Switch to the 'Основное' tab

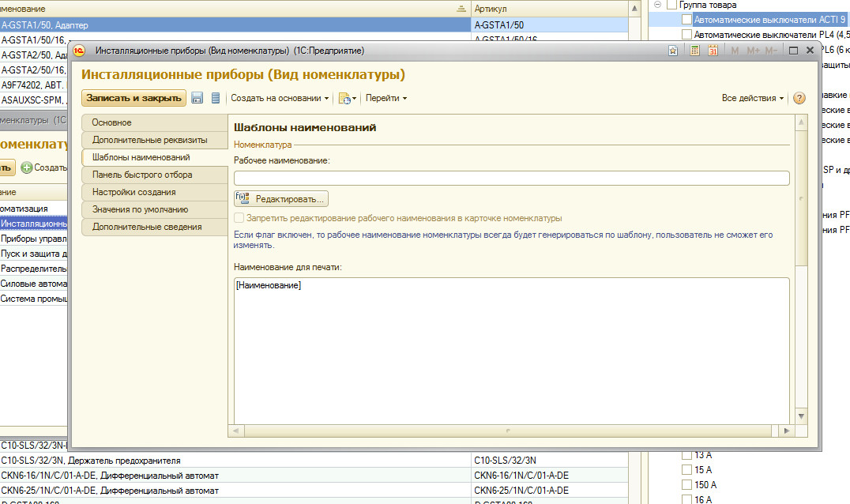(111, 122)
